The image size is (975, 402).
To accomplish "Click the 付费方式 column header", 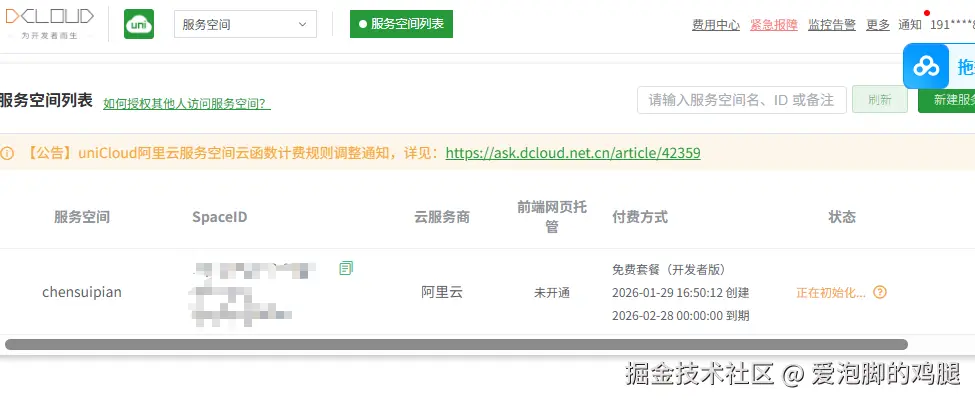I will tap(640, 217).
